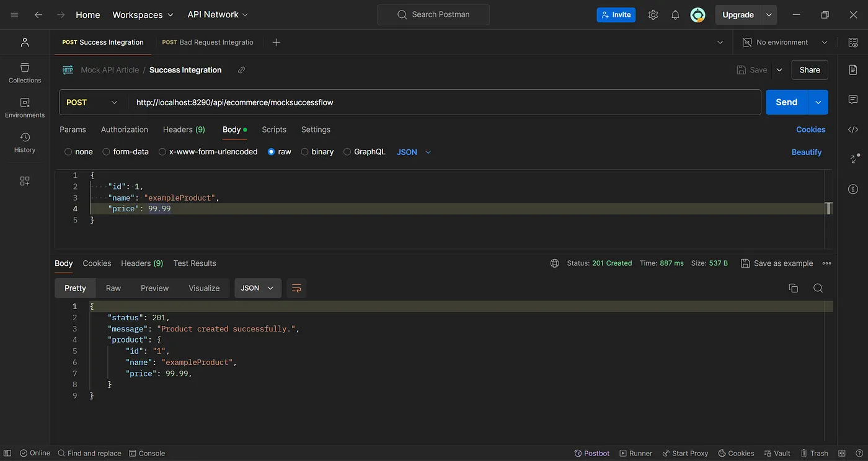
Task: Open the documentation panel icon
Action: (853, 70)
